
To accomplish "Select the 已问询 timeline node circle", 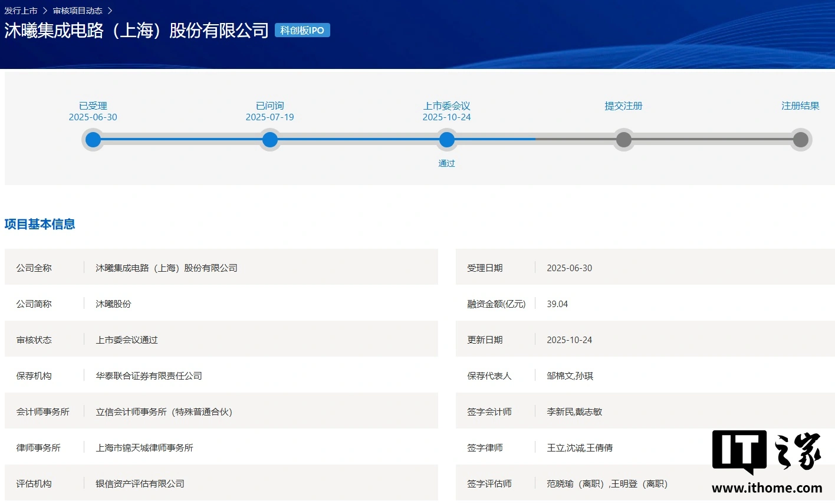I will 270,140.
